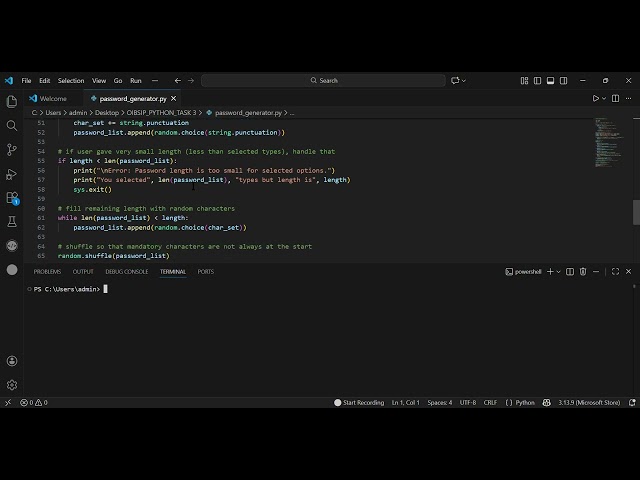The width and height of the screenshot is (640, 480).
Task: Open Run and Debug view
Action: (12, 174)
